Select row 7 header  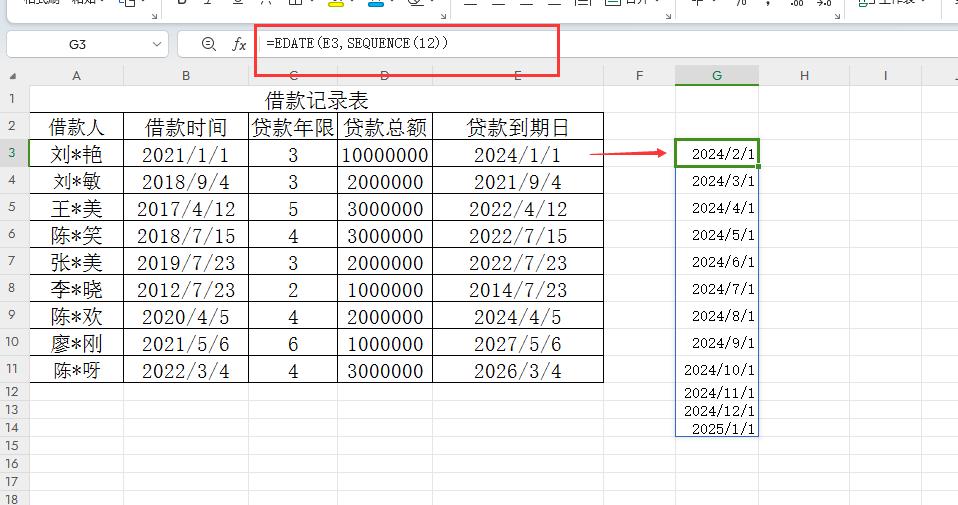pos(13,261)
